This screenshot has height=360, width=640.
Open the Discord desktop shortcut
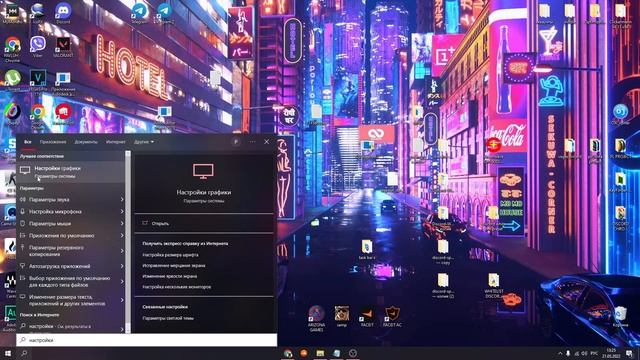point(63,13)
